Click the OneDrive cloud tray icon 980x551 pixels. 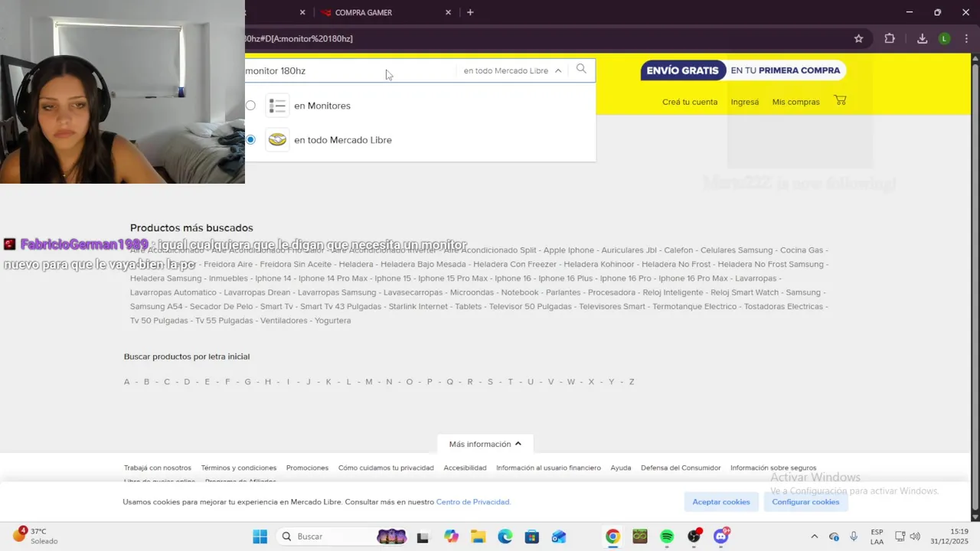point(834,536)
